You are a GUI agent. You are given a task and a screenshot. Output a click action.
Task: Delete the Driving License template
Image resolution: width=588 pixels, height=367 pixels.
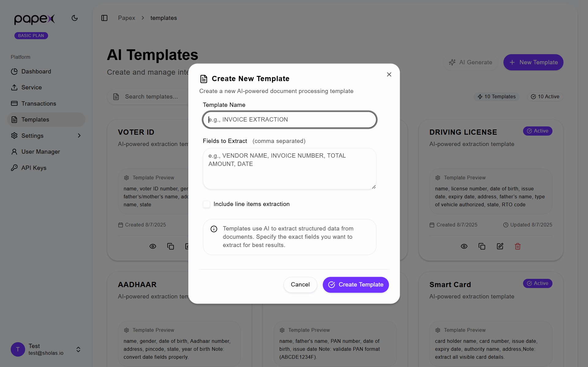click(518, 246)
